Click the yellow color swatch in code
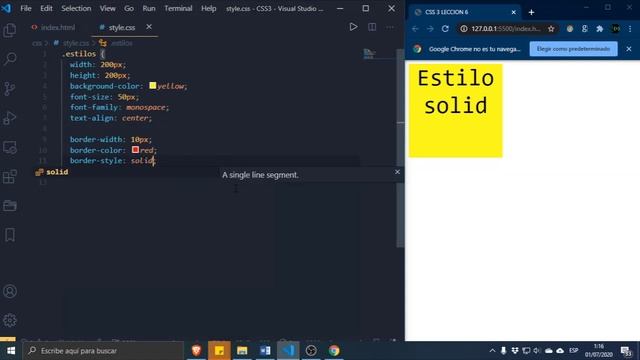This screenshot has width=640, height=360. tap(153, 85)
